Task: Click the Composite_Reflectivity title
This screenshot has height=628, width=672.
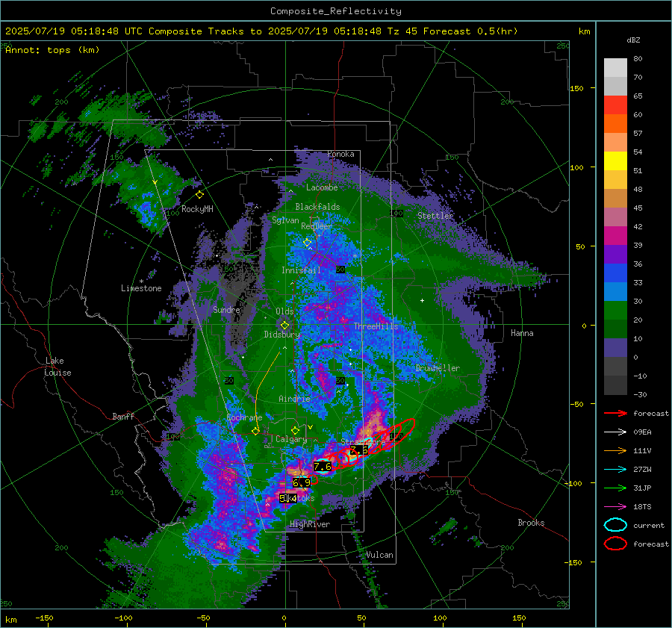Action: (x=336, y=11)
